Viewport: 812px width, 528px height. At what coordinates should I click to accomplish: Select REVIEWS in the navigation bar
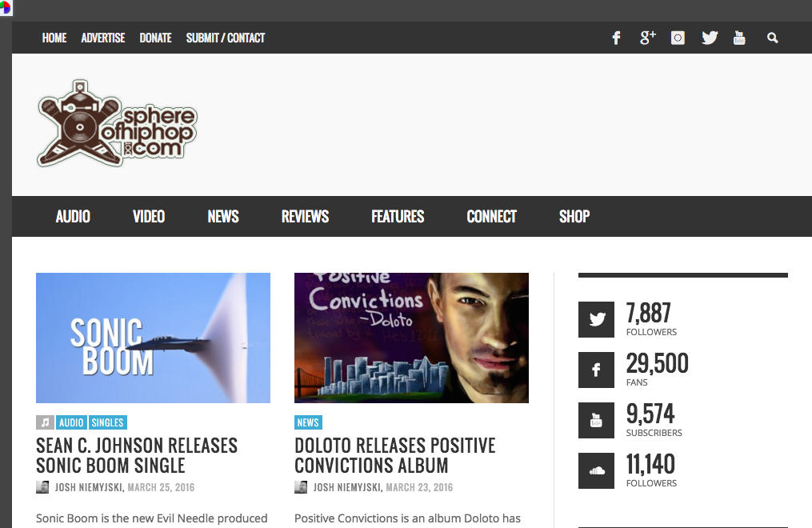click(x=305, y=216)
